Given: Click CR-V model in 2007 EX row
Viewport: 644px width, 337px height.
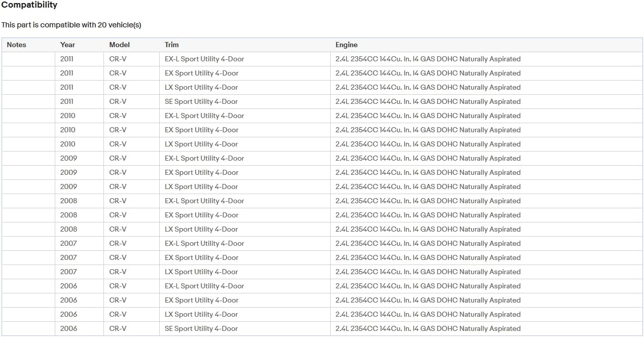Looking at the screenshot, I should (x=118, y=257).
